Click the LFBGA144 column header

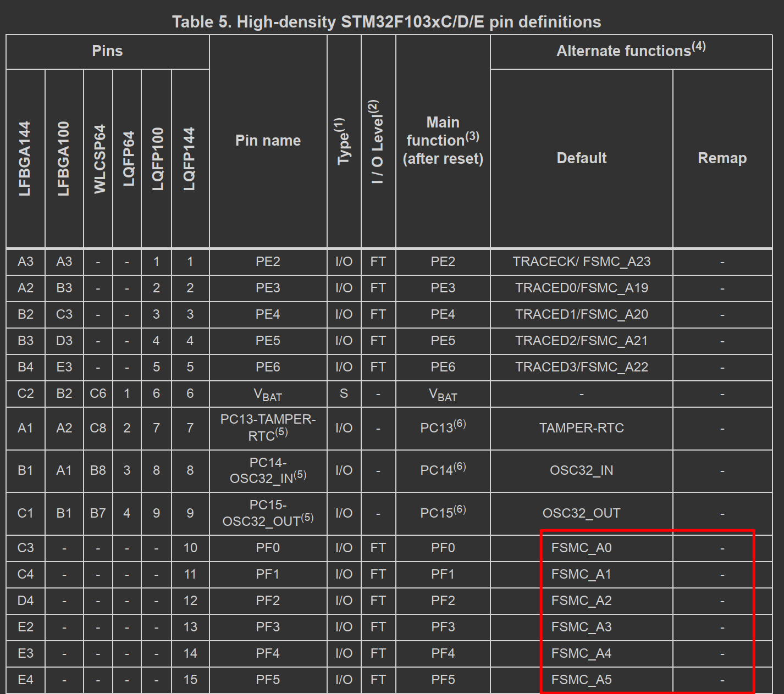coord(25,158)
